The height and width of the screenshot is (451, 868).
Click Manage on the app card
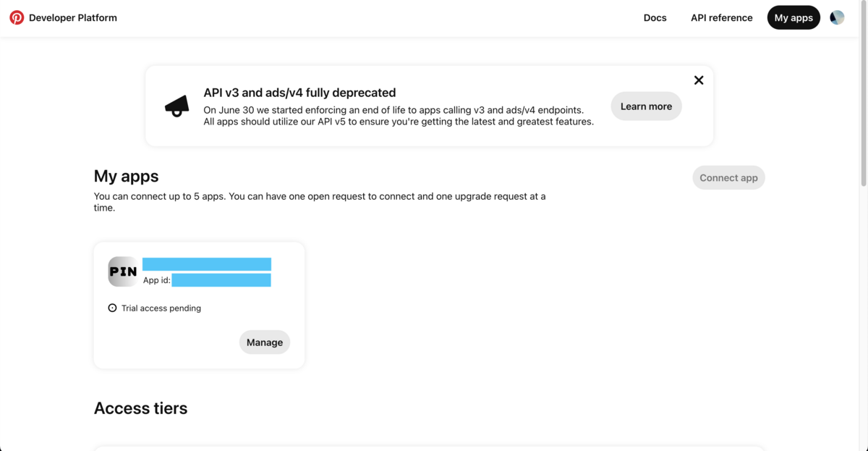tap(265, 342)
